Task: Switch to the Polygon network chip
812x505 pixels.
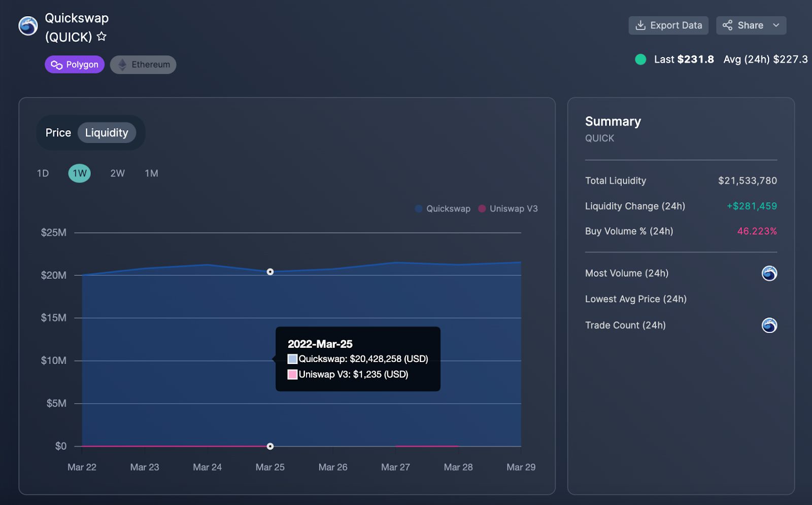Action: click(x=75, y=65)
